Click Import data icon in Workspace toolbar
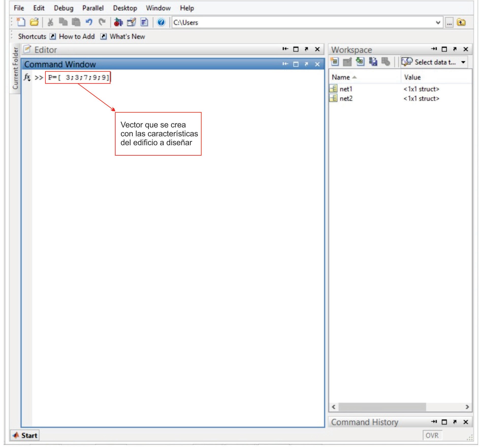The height and width of the screenshot is (448, 498). (360, 62)
